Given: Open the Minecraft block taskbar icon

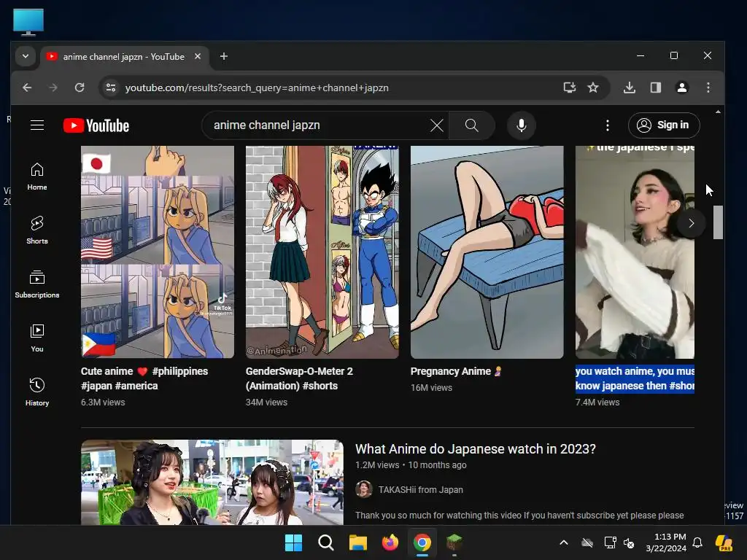Looking at the screenshot, I should [x=454, y=542].
